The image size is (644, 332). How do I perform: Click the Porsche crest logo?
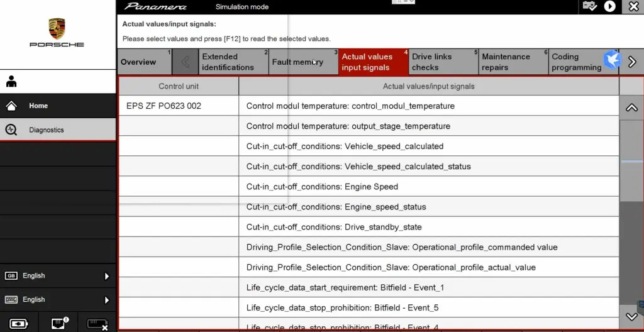57,28
